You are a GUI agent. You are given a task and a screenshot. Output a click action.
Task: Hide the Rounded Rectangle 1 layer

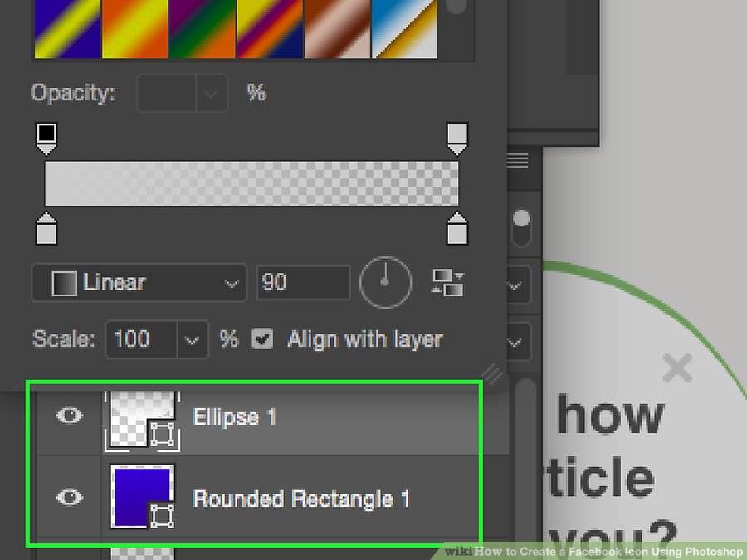[x=70, y=497]
